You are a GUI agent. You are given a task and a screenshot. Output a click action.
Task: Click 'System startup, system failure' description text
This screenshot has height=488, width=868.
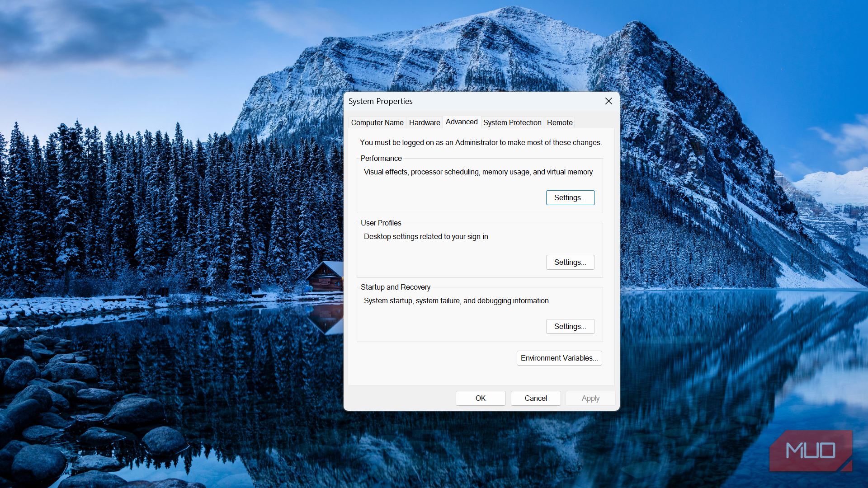coord(456,300)
